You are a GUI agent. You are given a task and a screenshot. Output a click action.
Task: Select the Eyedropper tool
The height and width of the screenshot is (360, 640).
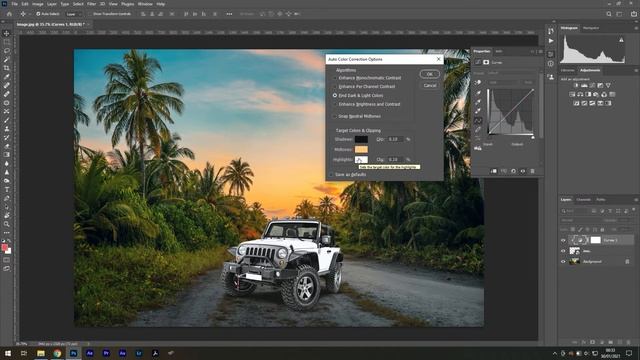[x=7, y=77]
